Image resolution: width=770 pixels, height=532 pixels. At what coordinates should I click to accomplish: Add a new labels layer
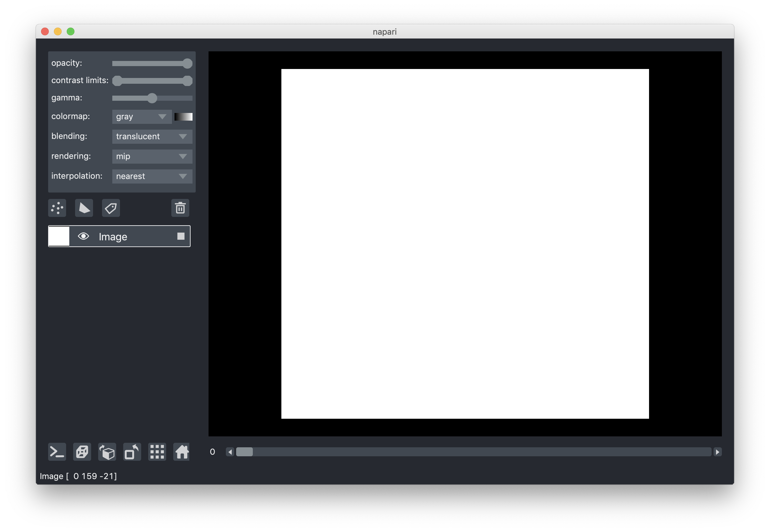pyautogui.click(x=111, y=208)
